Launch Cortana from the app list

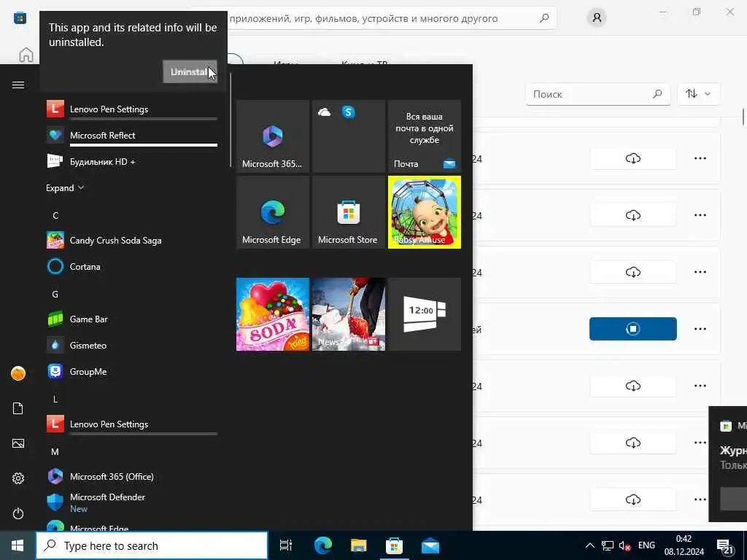(x=131, y=267)
